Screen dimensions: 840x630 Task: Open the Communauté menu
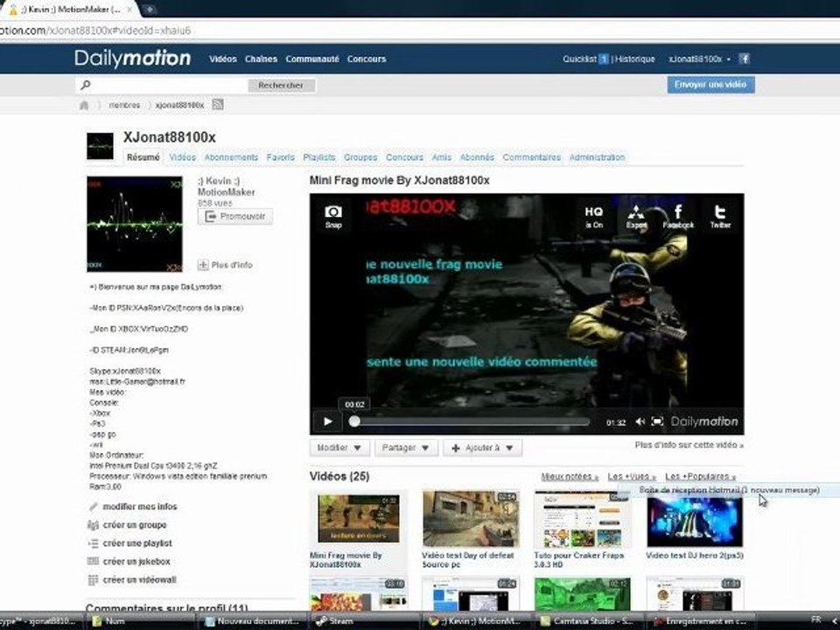point(312,59)
